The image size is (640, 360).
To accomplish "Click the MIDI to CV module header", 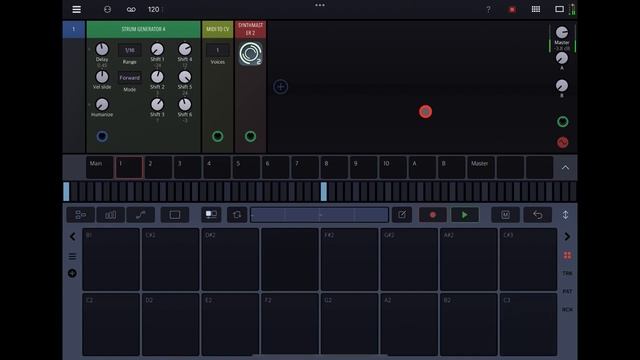I will 218,29.
